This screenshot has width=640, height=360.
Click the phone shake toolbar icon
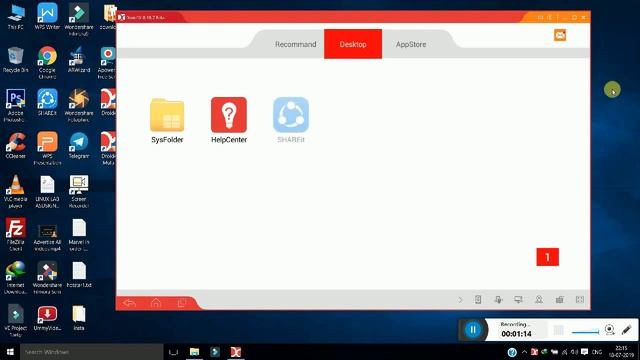pyautogui.click(x=478, y=300)
